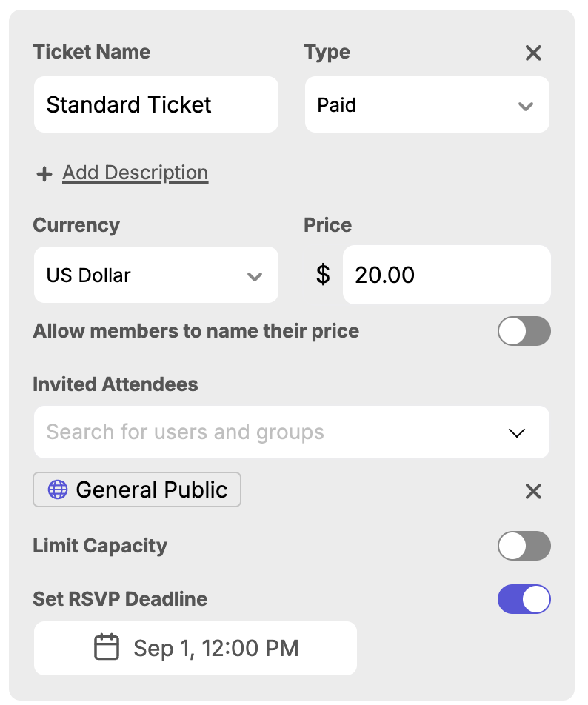Expand the Invited Attendees dropdown arrow

tap(516, 432)
